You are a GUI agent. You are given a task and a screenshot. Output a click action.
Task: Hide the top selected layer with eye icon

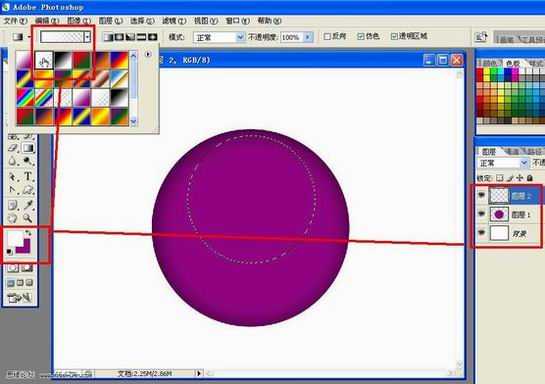pos(481,195)
